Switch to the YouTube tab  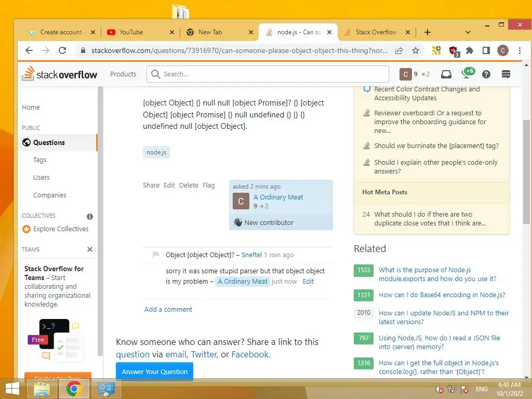(x=139, y=32)
